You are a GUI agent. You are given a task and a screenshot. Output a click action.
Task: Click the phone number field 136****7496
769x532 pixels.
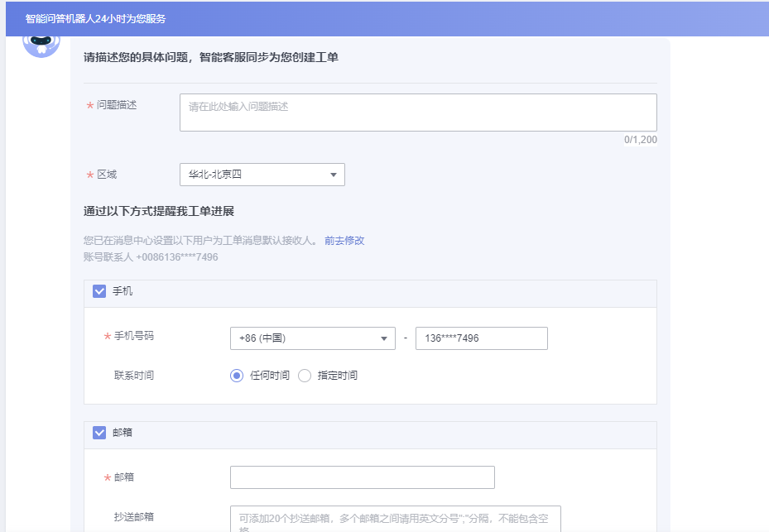pyautogui.click(x=481, y=338)
